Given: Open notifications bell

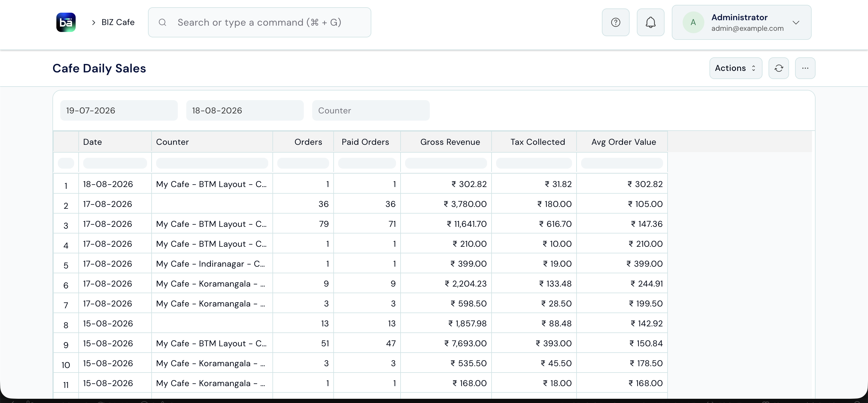Looking at the screenshot, I should coord(650,22).
